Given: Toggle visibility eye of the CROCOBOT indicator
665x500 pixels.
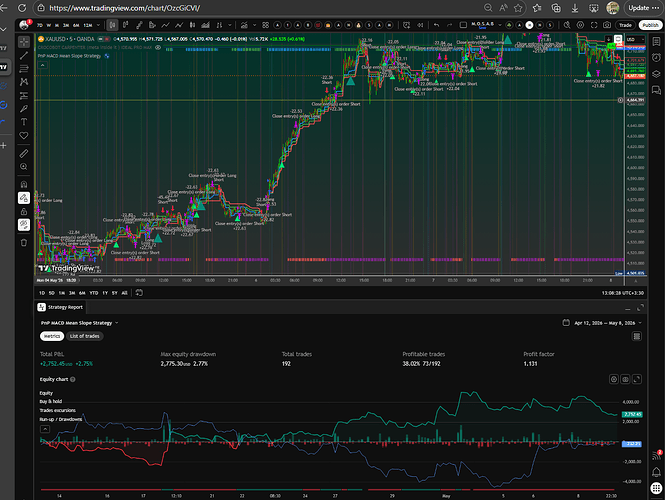Looking at the screenshot, I should click(x=158, y=47).
